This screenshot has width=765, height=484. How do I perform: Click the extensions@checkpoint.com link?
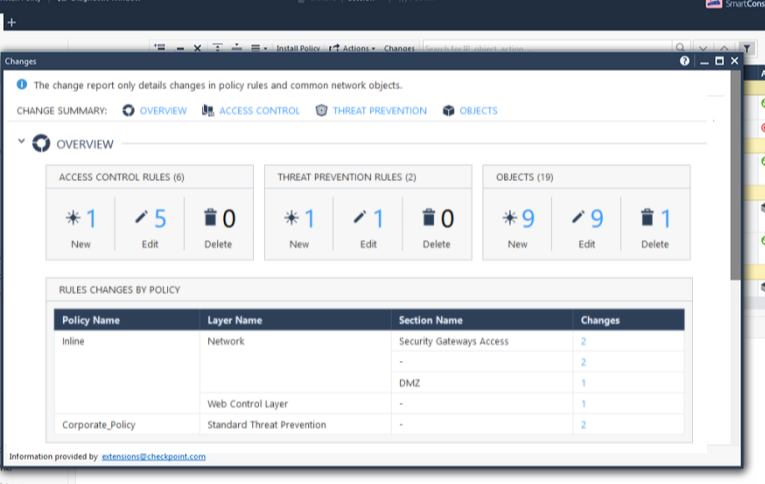(154, 456)
